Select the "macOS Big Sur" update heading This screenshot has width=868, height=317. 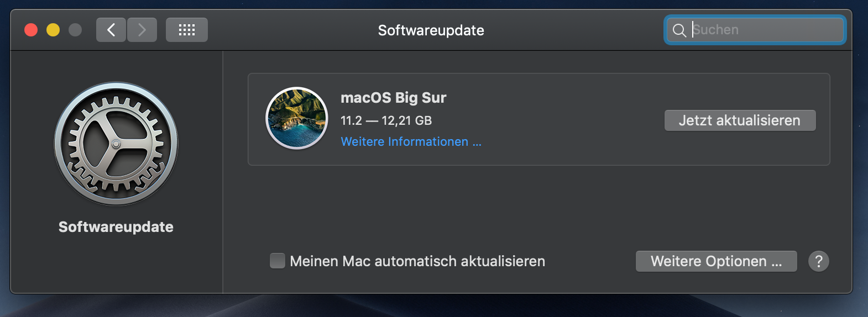pyautogui.click(x=393, y=98)
